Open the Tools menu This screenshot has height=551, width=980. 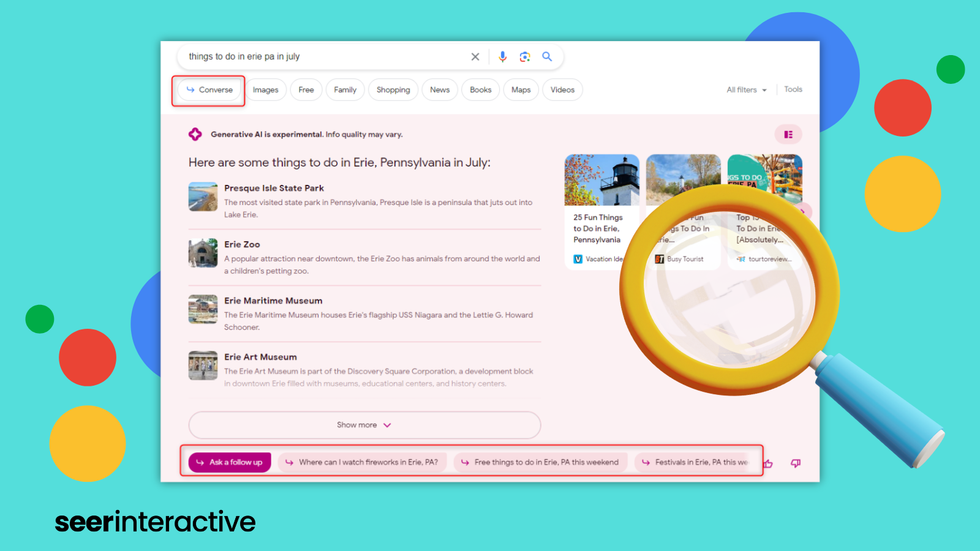point(793,89)
